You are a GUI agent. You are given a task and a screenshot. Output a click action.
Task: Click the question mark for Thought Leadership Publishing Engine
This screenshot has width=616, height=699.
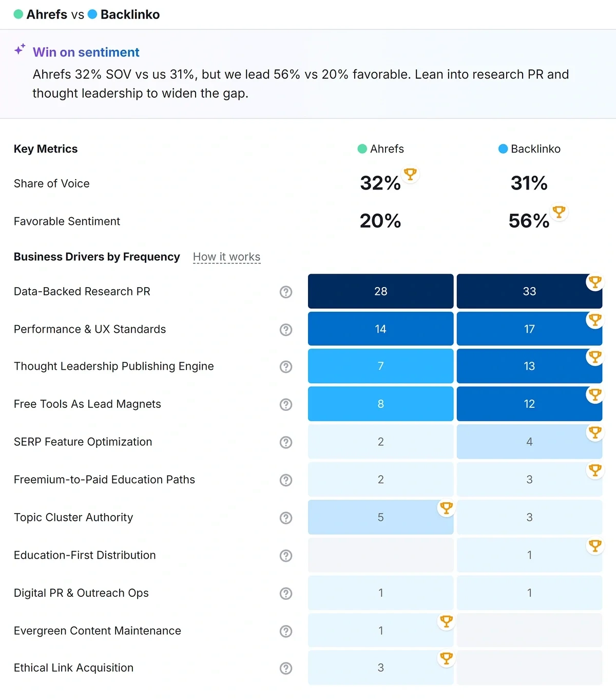pos(286,367)
